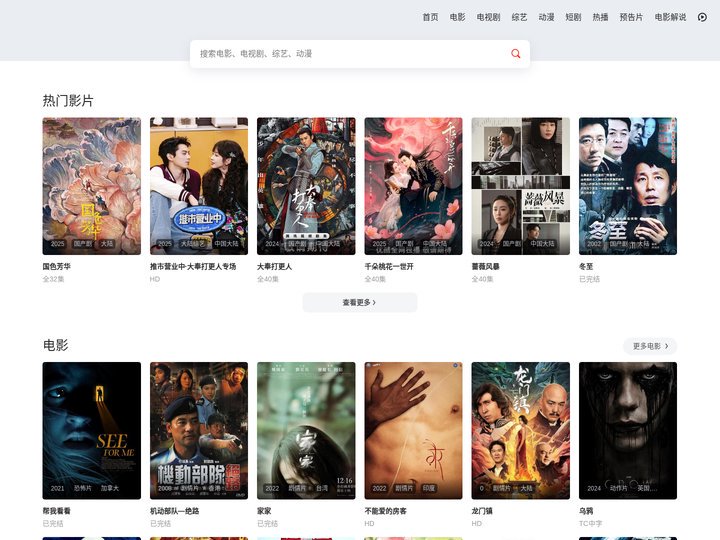Click the title text 龙门镇
Image resolution: width=720 pixels, height=540 pixels.
[x=482, y=511]
